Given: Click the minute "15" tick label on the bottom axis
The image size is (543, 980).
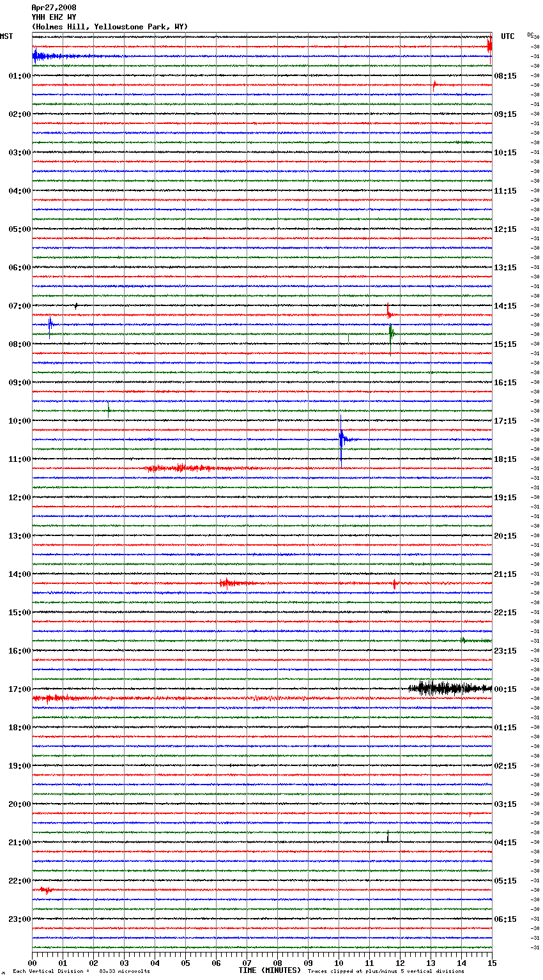Looking at the screenshot, I should (x=492, y=963).
